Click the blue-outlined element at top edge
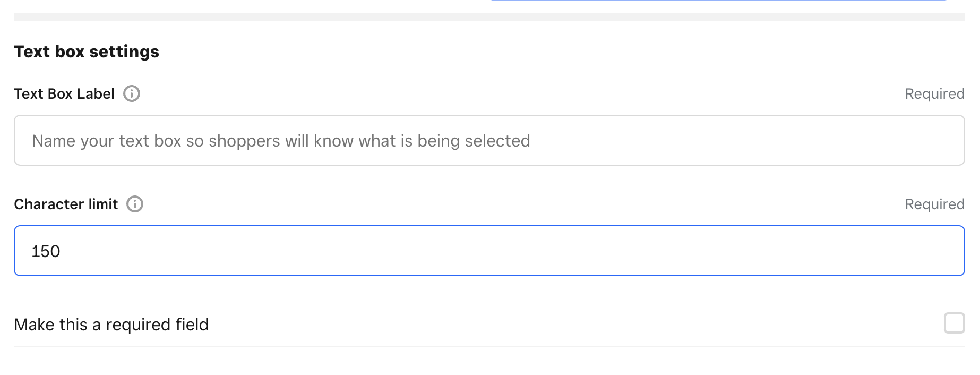Screen dimensions: 980x375 tap(717, 1)
